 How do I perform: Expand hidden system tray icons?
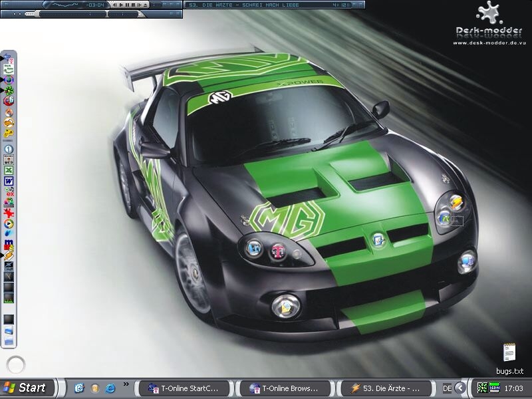point(460,388)
